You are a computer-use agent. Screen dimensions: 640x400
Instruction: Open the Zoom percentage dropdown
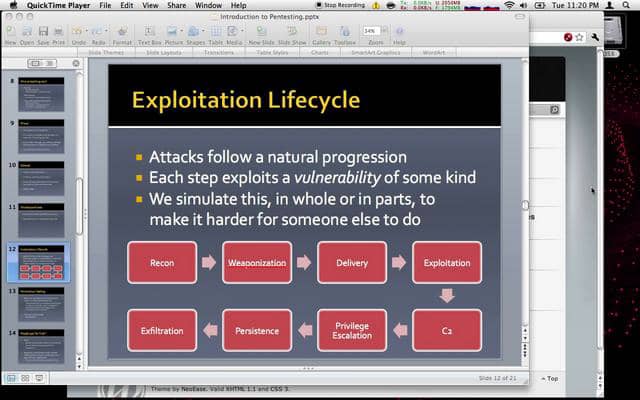pos(384,31)
